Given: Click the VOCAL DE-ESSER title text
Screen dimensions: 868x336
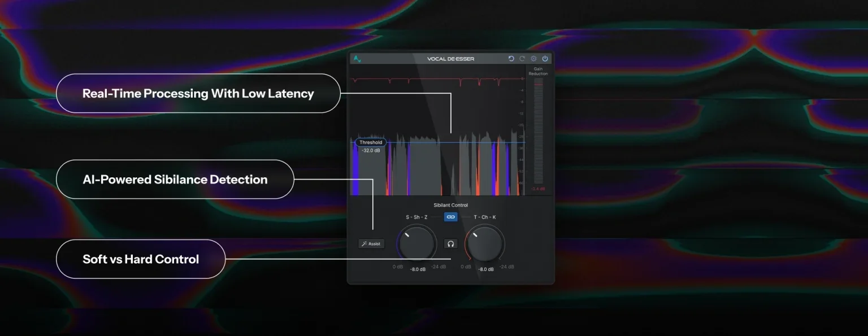Looking at the screenshot, I should pos(451,59).
